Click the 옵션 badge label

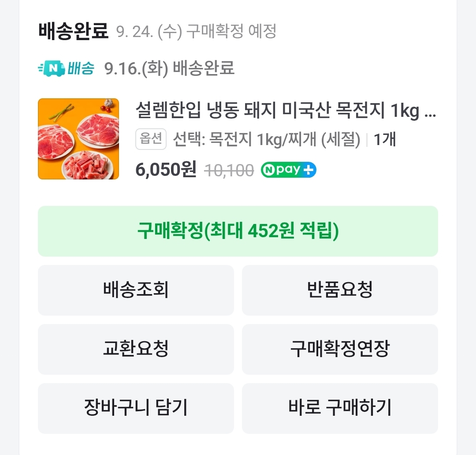click(151, 140)
